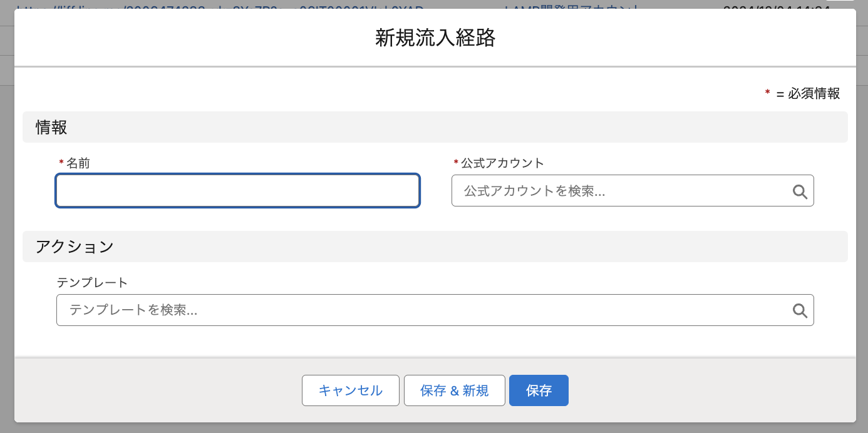This screenshot has width=868, height=433.
Task: Click the 保存 & 新規 button
Action: [x=454, y=390]
